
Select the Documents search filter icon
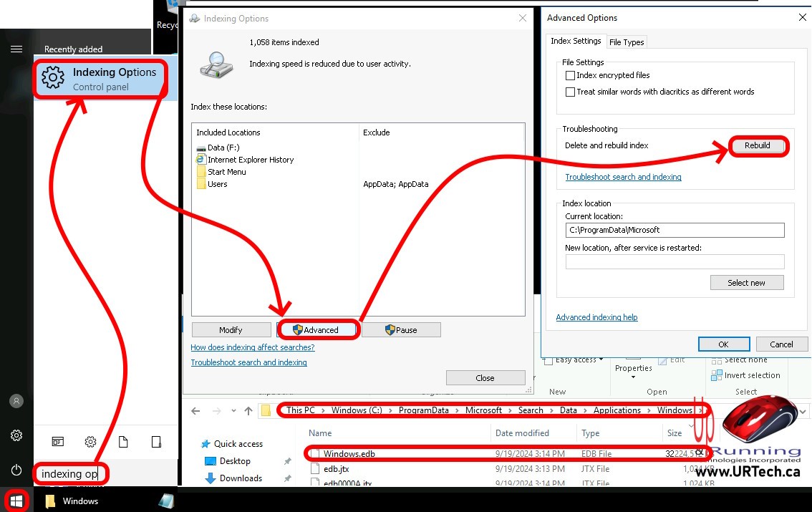tap(123, 442)
